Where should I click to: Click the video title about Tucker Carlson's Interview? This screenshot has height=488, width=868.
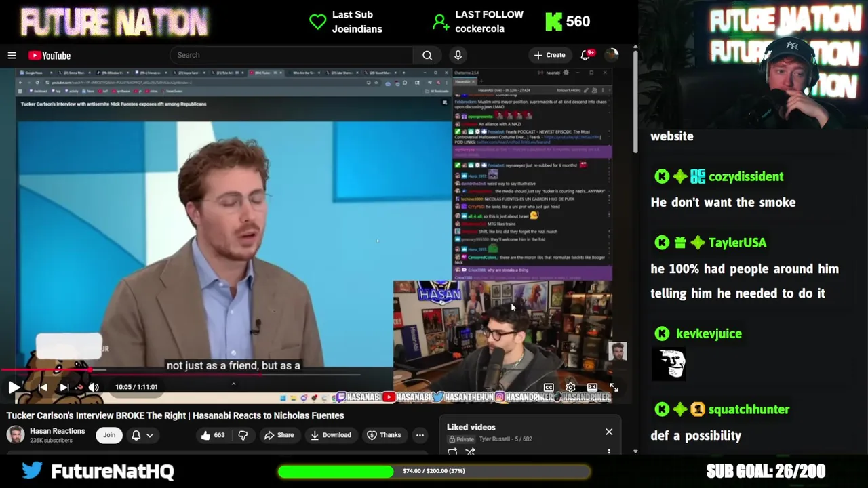[x=176, y=415]
